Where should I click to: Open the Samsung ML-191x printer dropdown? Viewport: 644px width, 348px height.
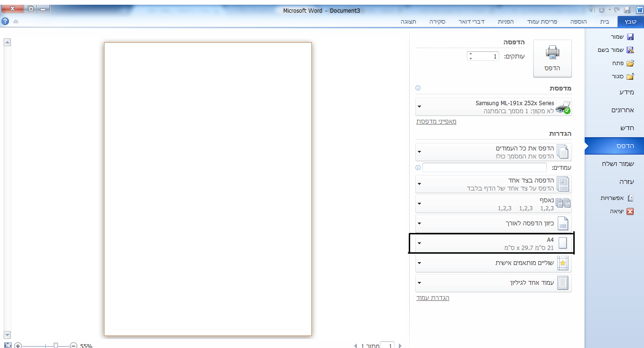coord(494,107)
